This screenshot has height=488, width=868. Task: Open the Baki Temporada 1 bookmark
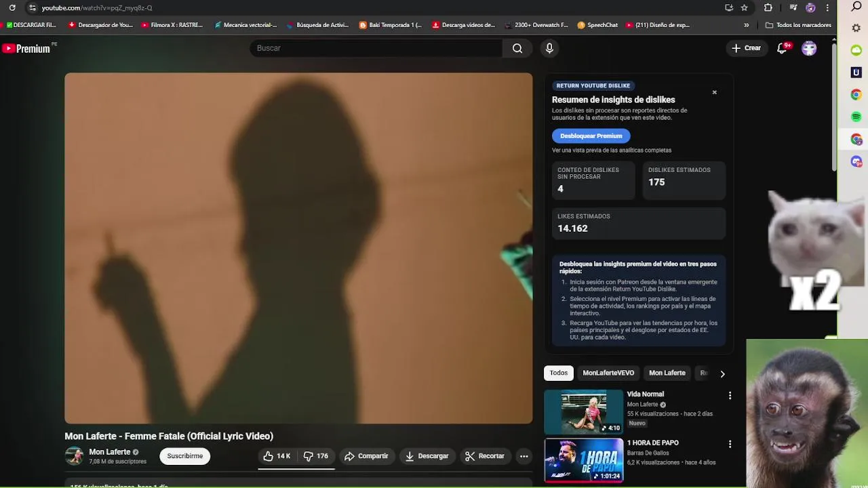tap(391, 25)
